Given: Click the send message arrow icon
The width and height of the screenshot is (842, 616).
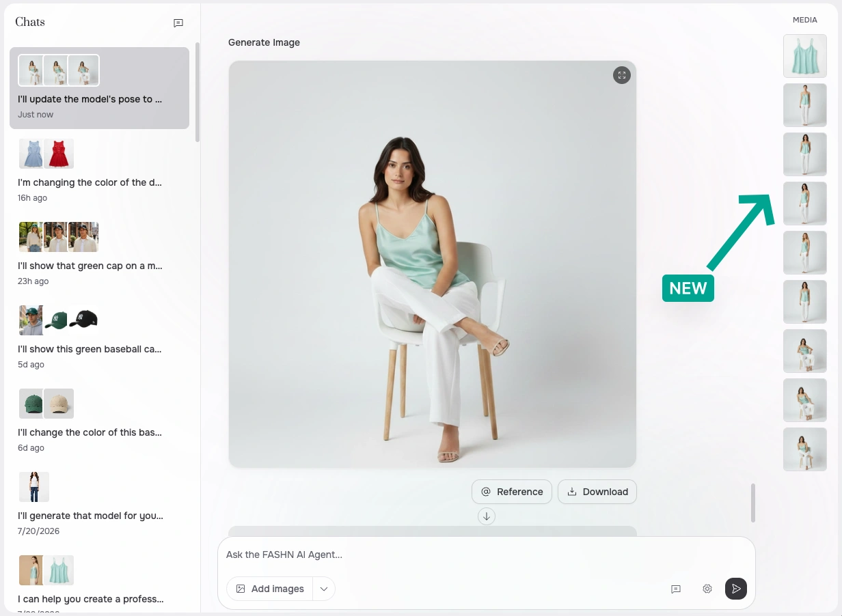Looking at the screenshot, I should 735,589.
